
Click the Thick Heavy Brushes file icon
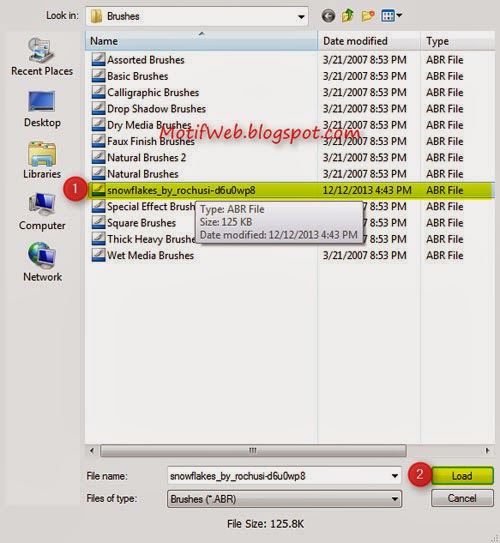click(98, 238)
